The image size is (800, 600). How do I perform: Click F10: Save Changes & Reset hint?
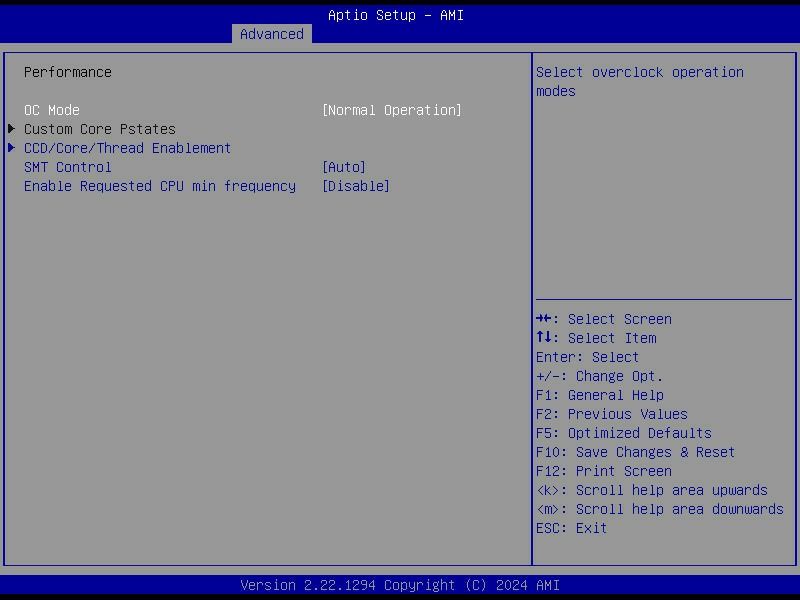(635, 452)
